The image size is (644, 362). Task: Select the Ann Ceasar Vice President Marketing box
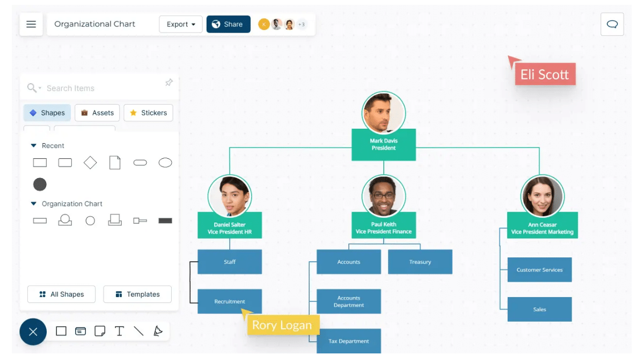pos(543,225)
